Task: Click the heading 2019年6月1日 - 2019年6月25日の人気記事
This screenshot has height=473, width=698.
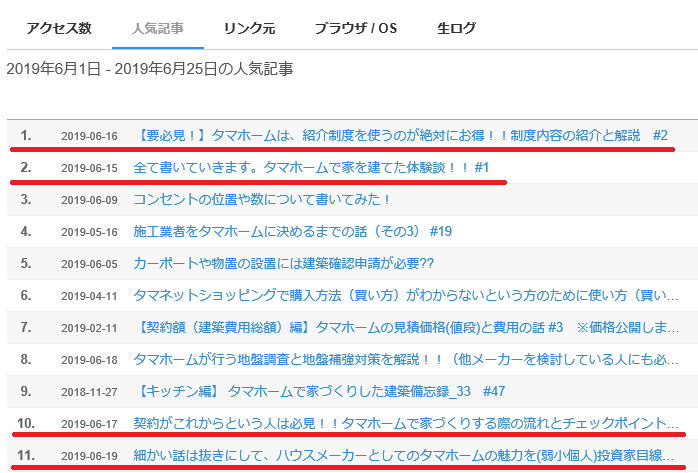Action: point(150,69)
